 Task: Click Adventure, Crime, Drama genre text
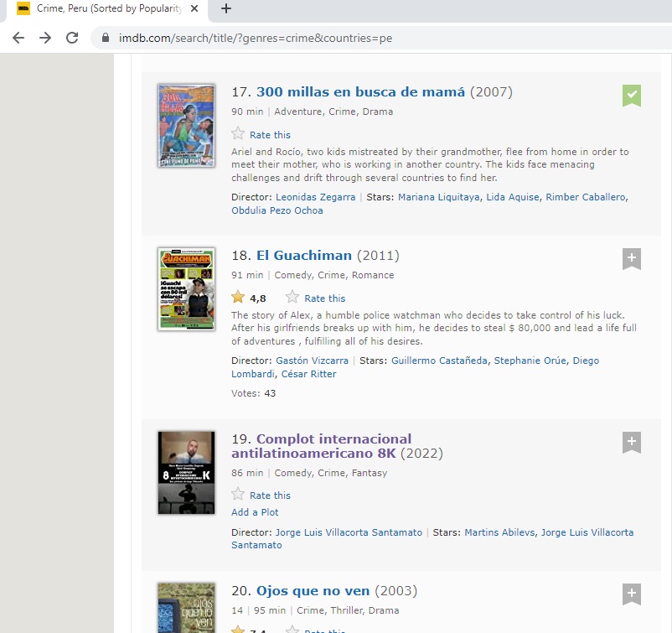tap(333, 112)
